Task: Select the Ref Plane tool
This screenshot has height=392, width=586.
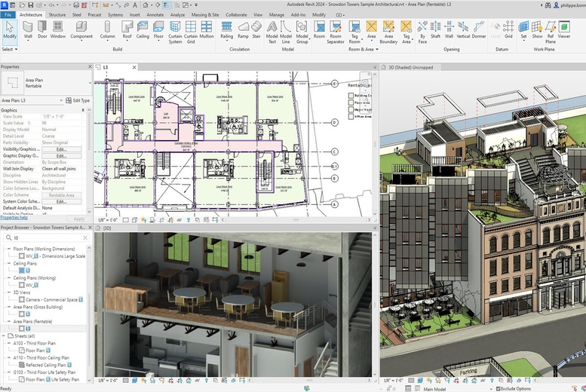Action: coord(550,32)
